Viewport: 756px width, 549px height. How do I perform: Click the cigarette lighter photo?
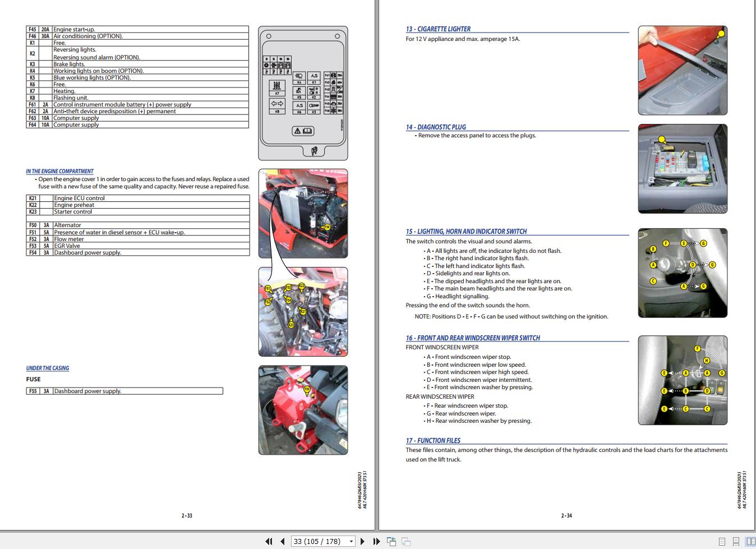pyautogui.click(x=682, y=70)
